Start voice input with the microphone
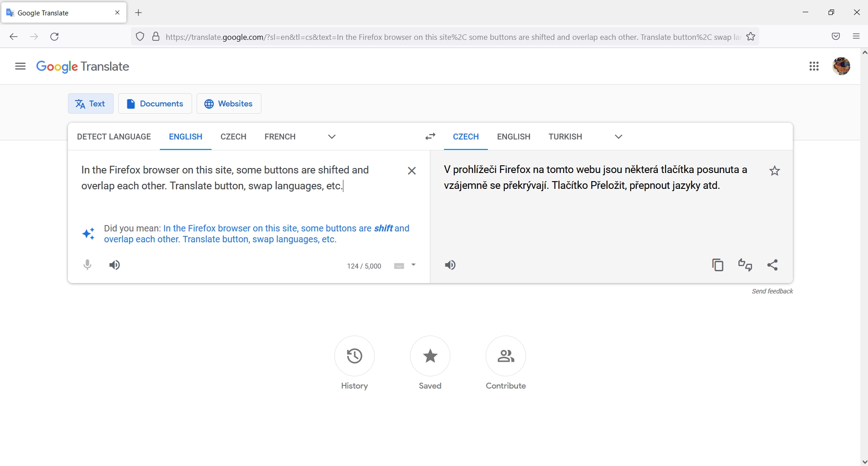 pos(87,265)
